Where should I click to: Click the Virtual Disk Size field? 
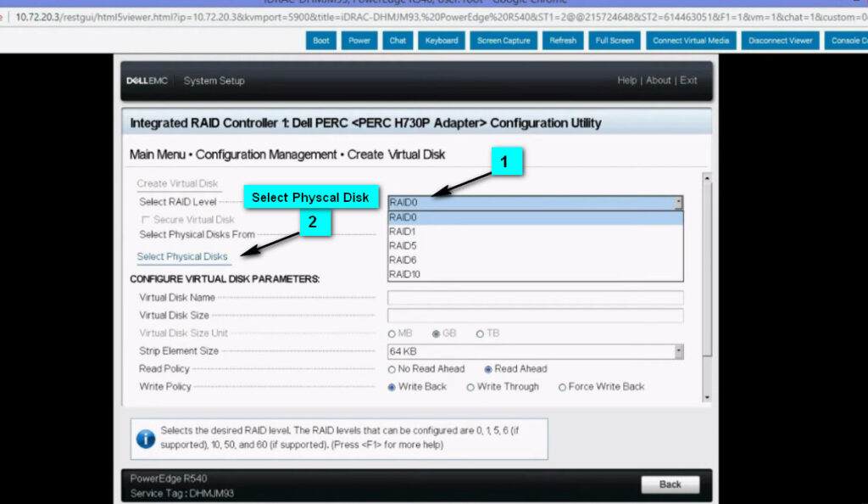[536, 316]
